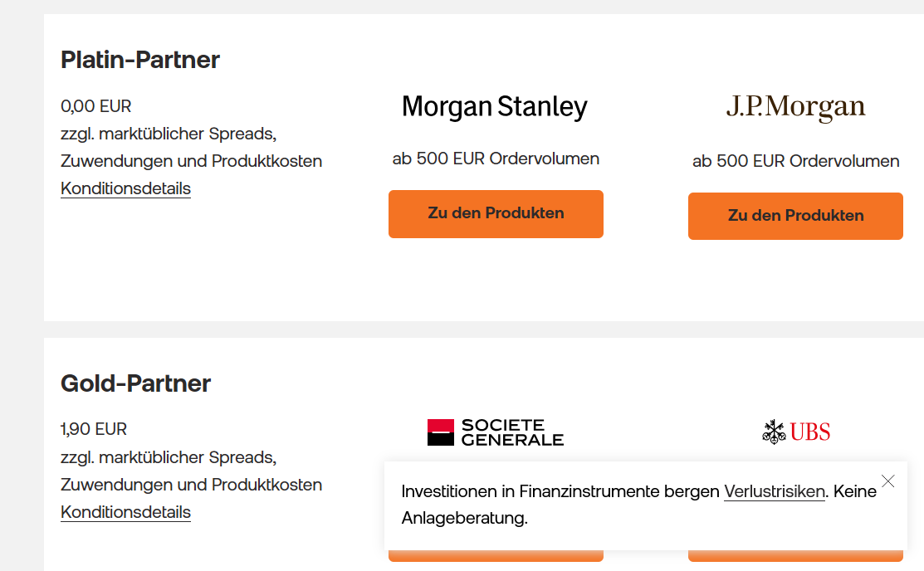Click the 1,90 EUR price text
The width and height of the screenshot is (924, 571).
94,430
